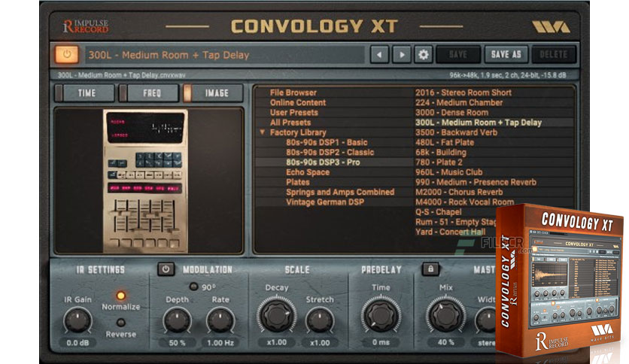Toggle the Reverse switch
Screen dimensions: 629x364
point(120,323)
